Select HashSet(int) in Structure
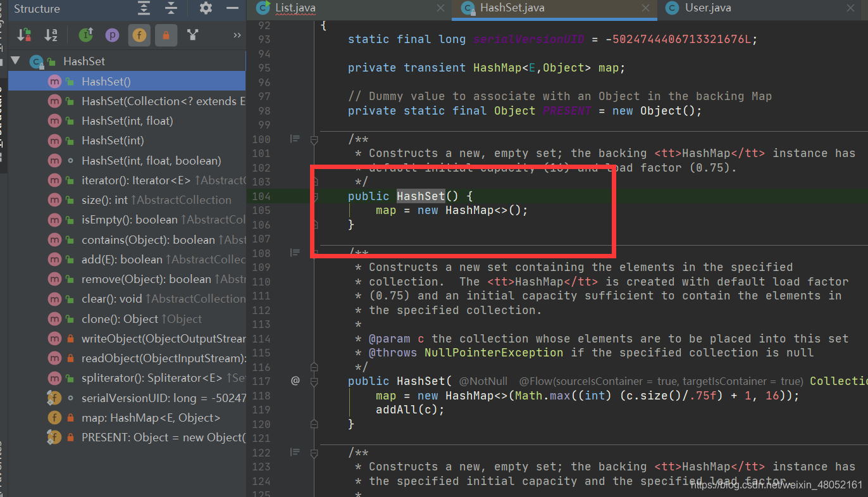Viewport: 868px width, 497px height. tap(127, 141)
